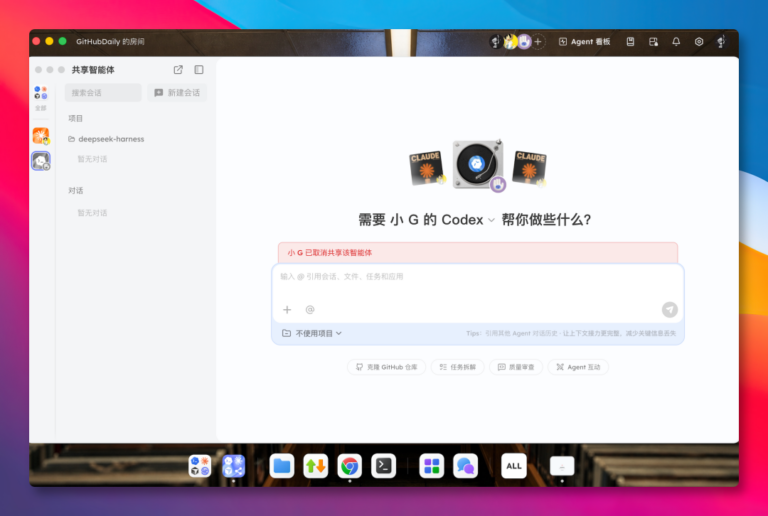Viewport: 768px width, 516px height.
Task: Open the Terminal app in the dock
Action: click(x=383, y=466)
